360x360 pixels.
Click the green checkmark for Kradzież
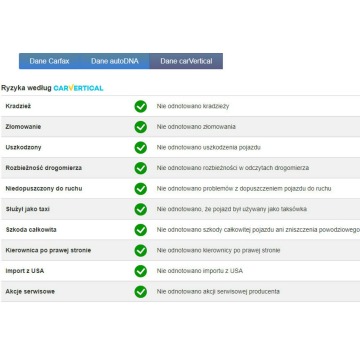(141, 106)
